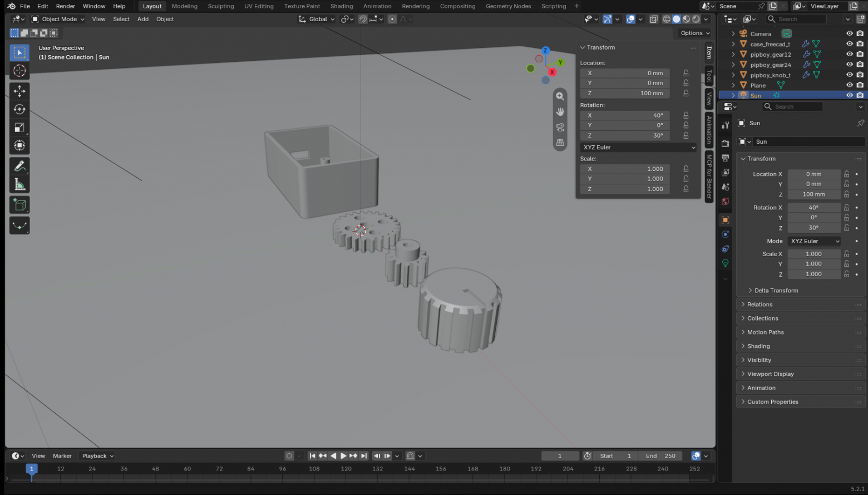This screenshot has height=495, width=868.
Task: Click the Marker menu in the timeline
Action: pos(62,456)
